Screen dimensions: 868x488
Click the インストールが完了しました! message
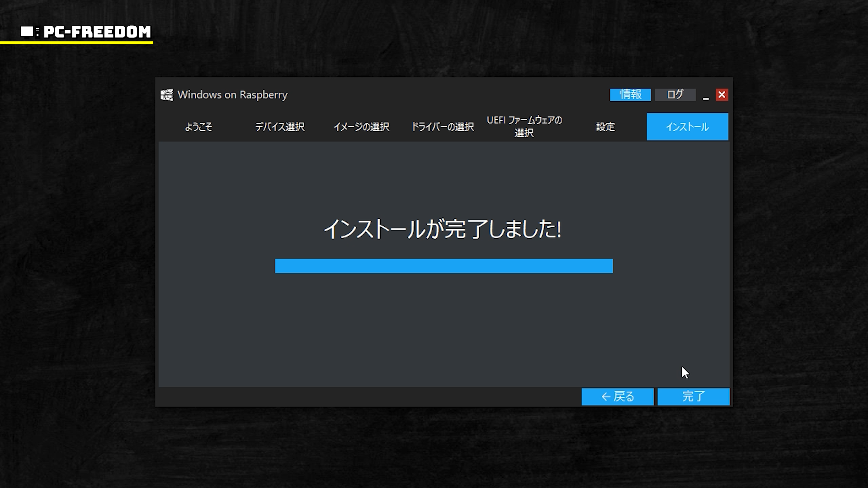point(442,229)
